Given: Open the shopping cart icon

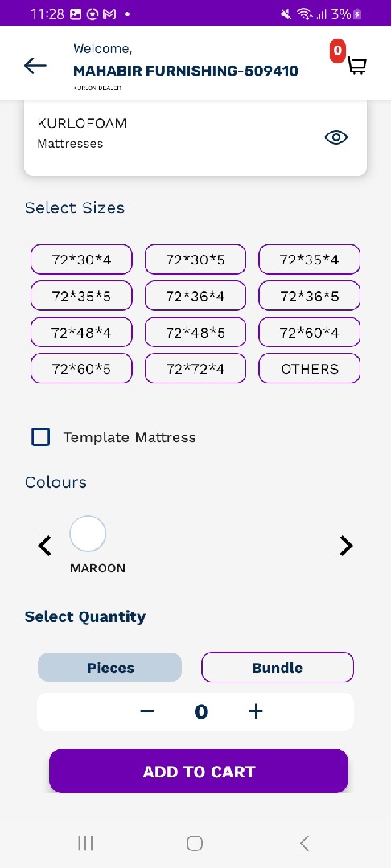Looking at the screenshot, I should [x=356, y=66].
